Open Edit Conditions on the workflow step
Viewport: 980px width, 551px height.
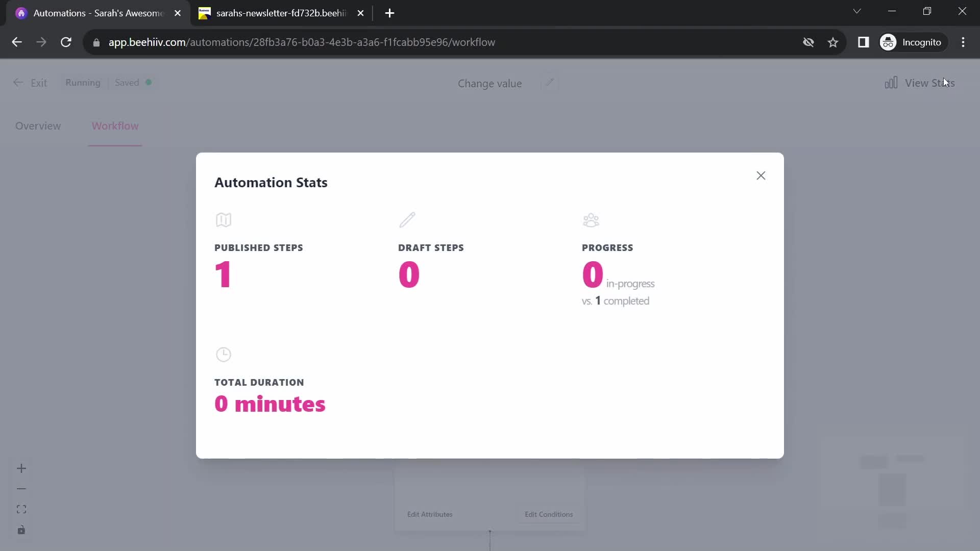549,514
